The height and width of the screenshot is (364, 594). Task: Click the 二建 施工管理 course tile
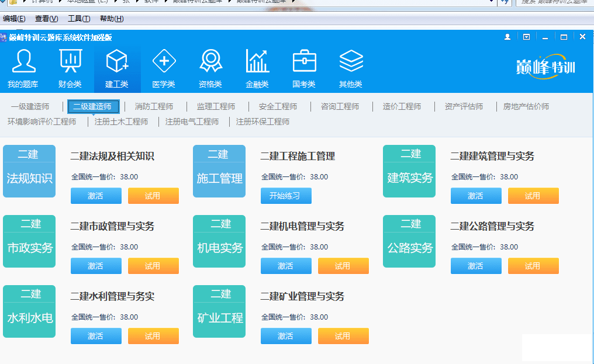click(x=219, y=171)
